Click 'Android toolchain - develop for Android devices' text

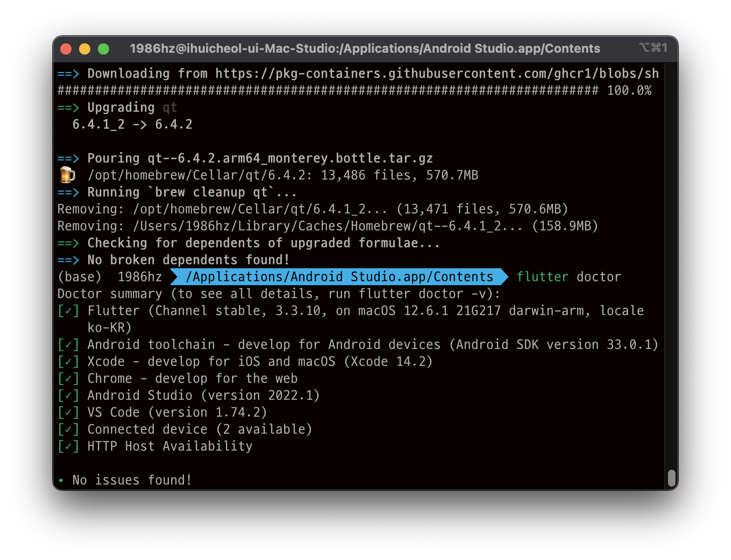[x=264, y=345]
